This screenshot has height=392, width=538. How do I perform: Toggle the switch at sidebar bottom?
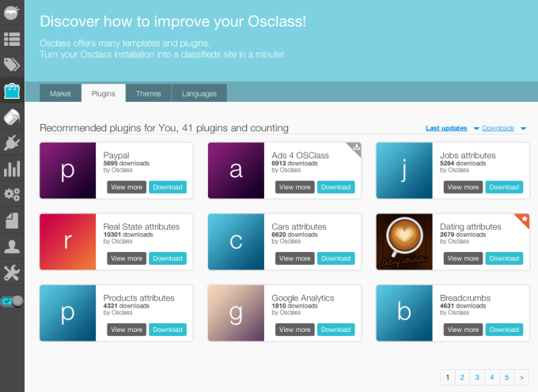12,301
